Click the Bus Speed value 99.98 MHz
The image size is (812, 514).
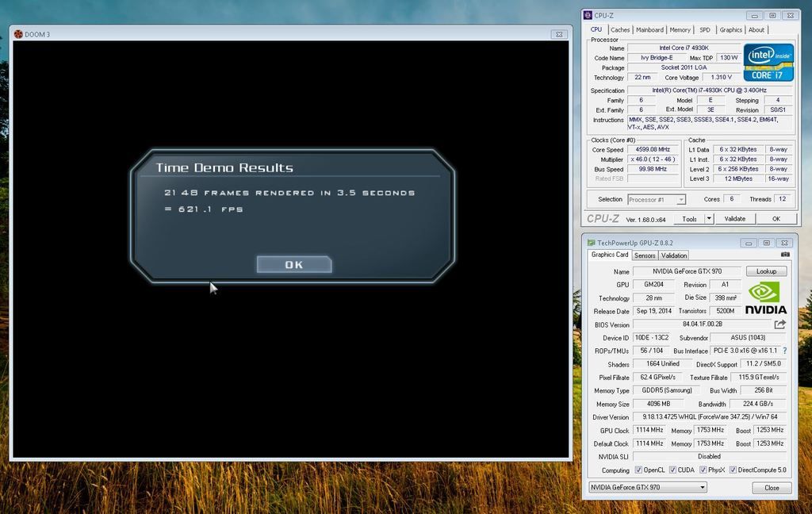coord(653,169)
